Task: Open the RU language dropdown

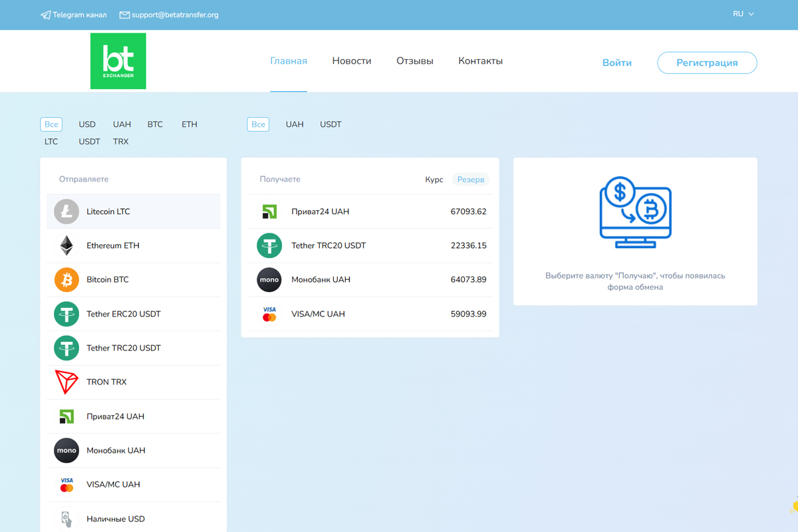Action: point(743,14)
